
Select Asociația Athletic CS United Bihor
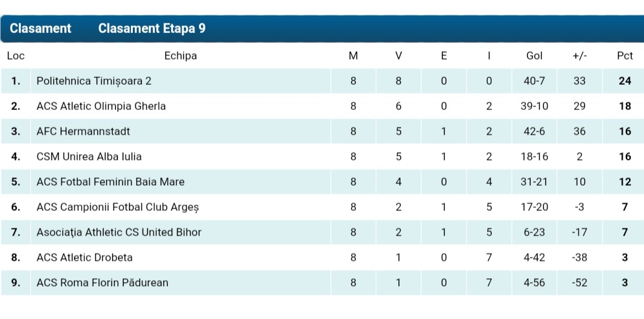(x=119, y=232)
